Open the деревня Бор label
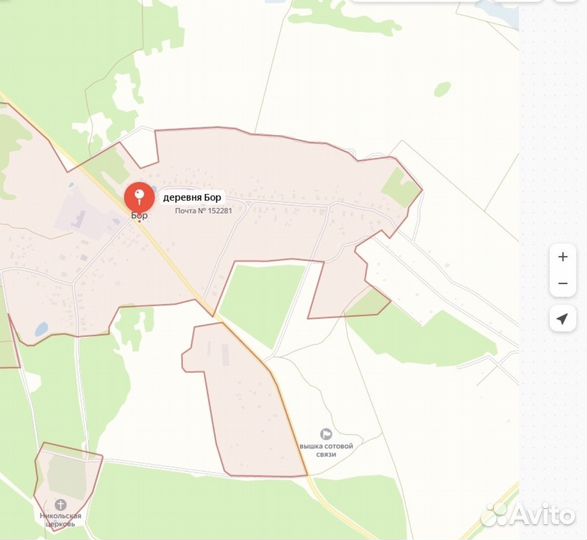This screenshot has width=587, height=540. (x=192, y=197)
